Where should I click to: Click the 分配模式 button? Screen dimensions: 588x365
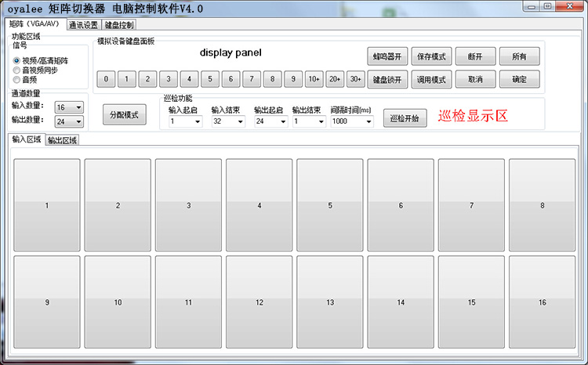[124, 114]
